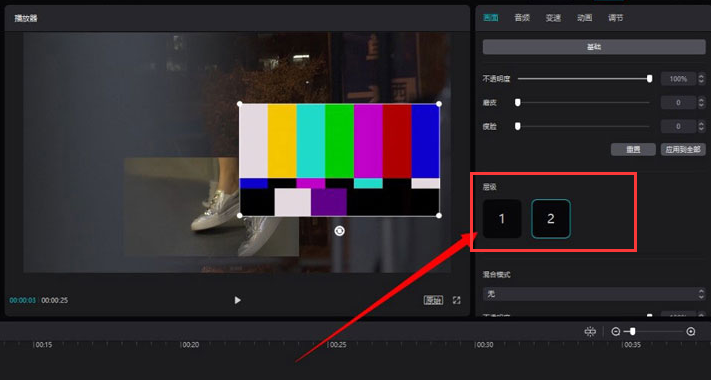Click the opacity 100% value field

tap(678, 79)
